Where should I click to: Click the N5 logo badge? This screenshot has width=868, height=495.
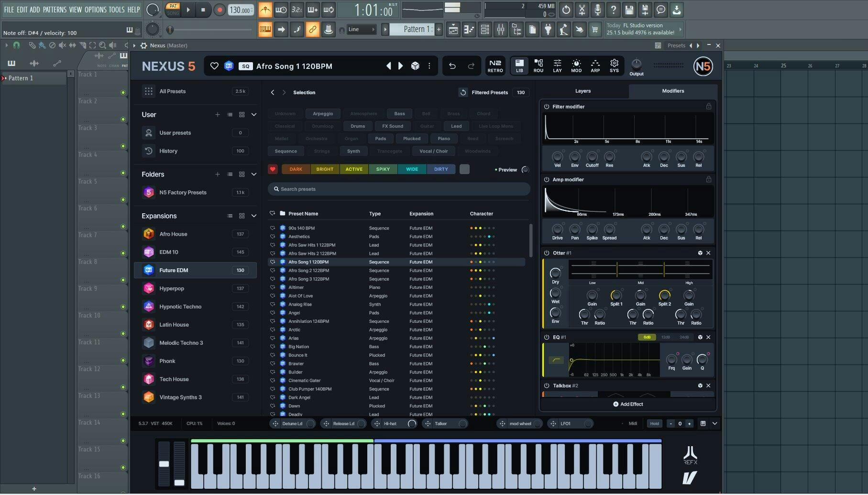pyautogui.click(x=703, y=66)
